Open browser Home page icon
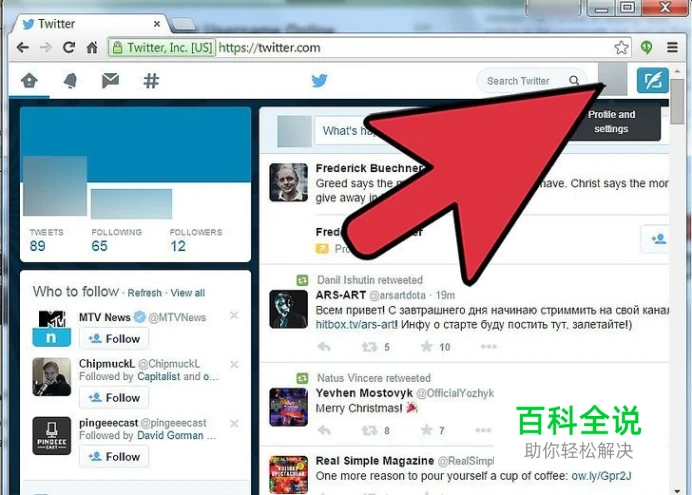This screenshot has height=495, width=692. pos(92,47)
